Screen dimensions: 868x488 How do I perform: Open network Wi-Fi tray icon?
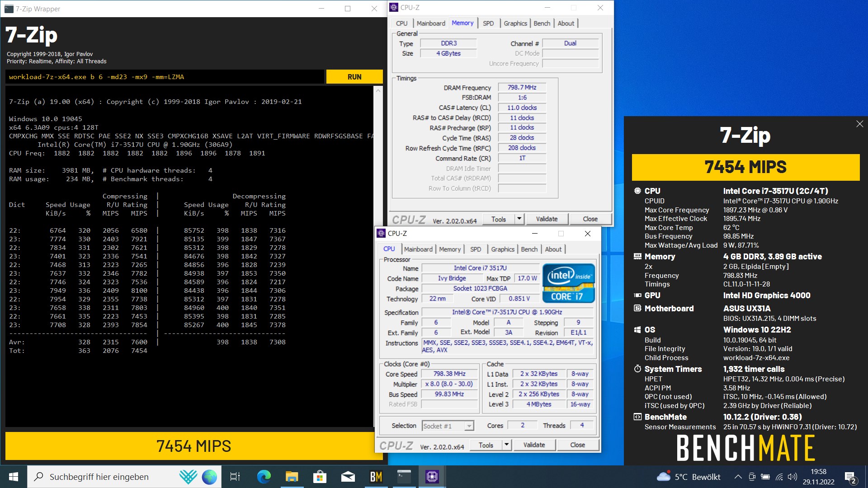click(779, 477)
